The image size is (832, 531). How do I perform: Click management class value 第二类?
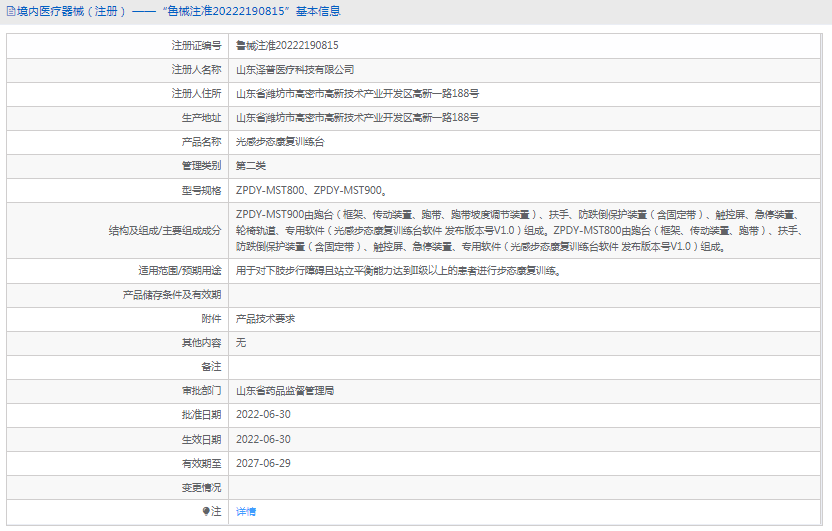250,166
